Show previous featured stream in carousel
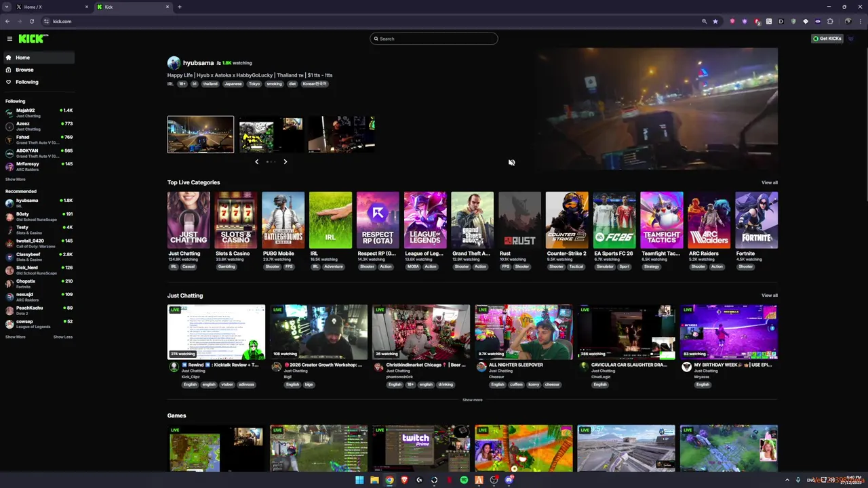Viewport: 868px width, 488px height. point(256,161)
